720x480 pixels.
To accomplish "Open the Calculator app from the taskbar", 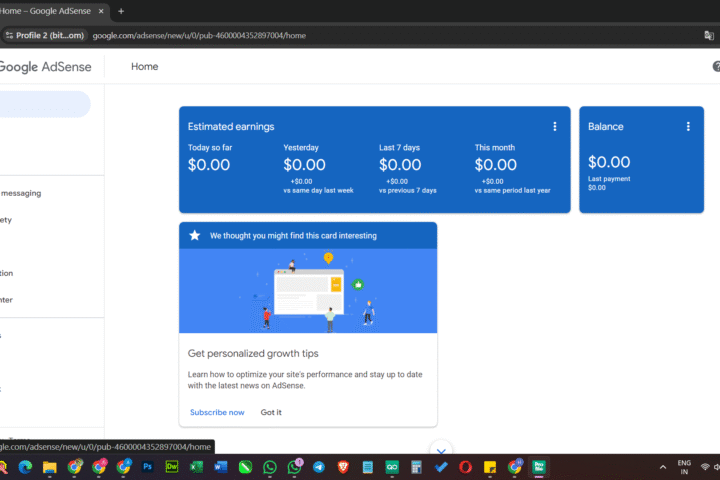I will click(416, 467).
